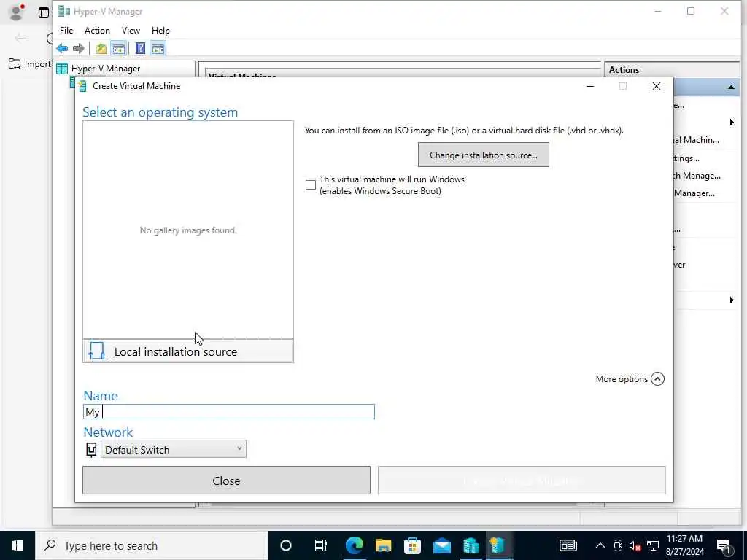The width and height of the screenshot is (747, 560).
Task: Close the Create Virtual Machine window via X
Action: [657, 86]
